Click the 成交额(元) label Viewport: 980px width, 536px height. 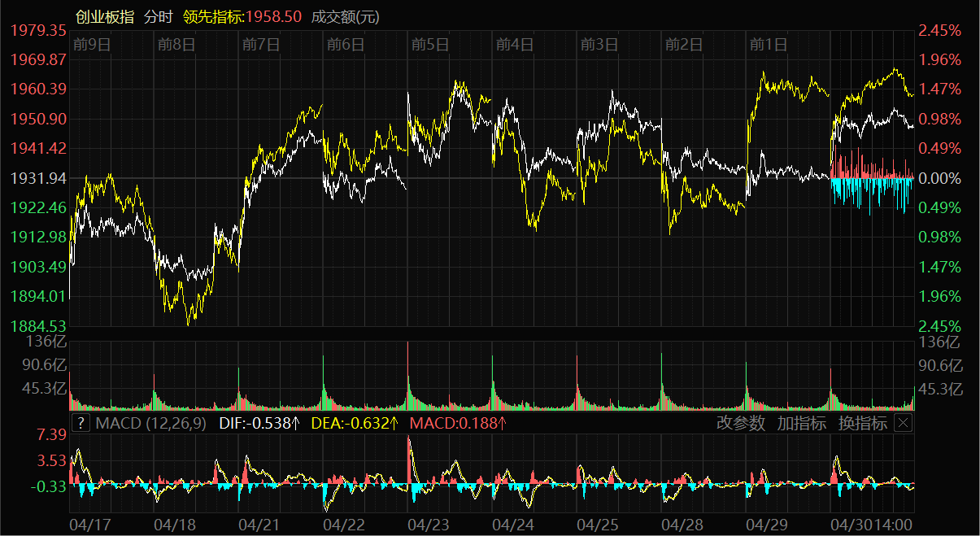(346, 16)
